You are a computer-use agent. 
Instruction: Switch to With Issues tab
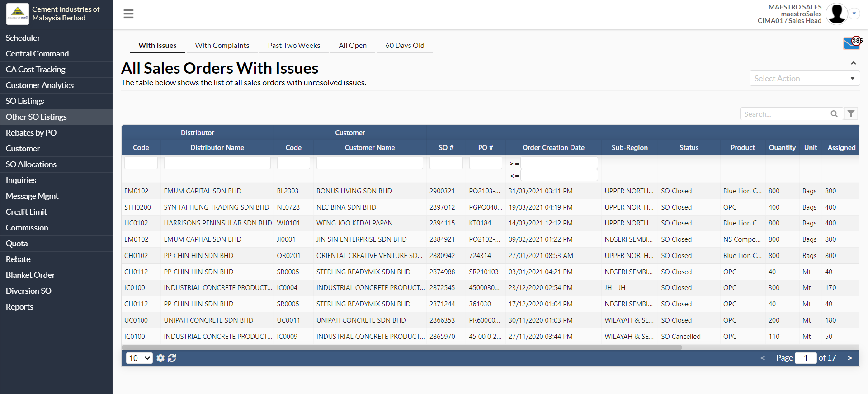(157, 46)
